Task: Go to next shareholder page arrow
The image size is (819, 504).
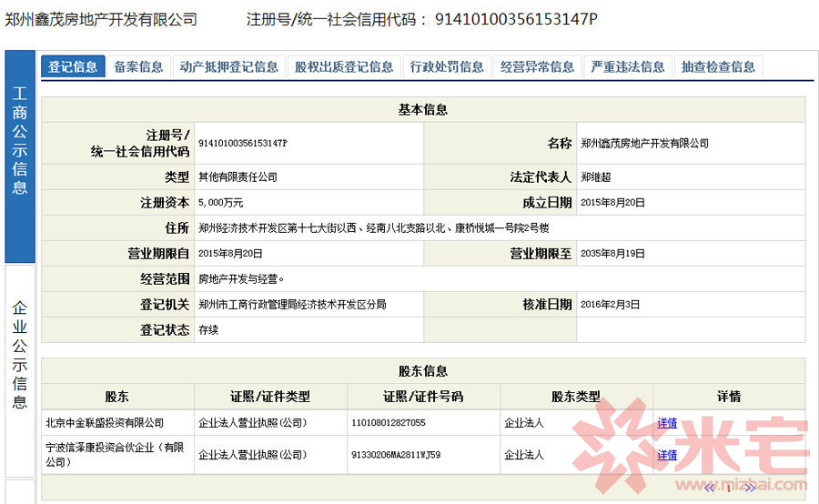Action: pyautogui.click(x=750, y=488)
